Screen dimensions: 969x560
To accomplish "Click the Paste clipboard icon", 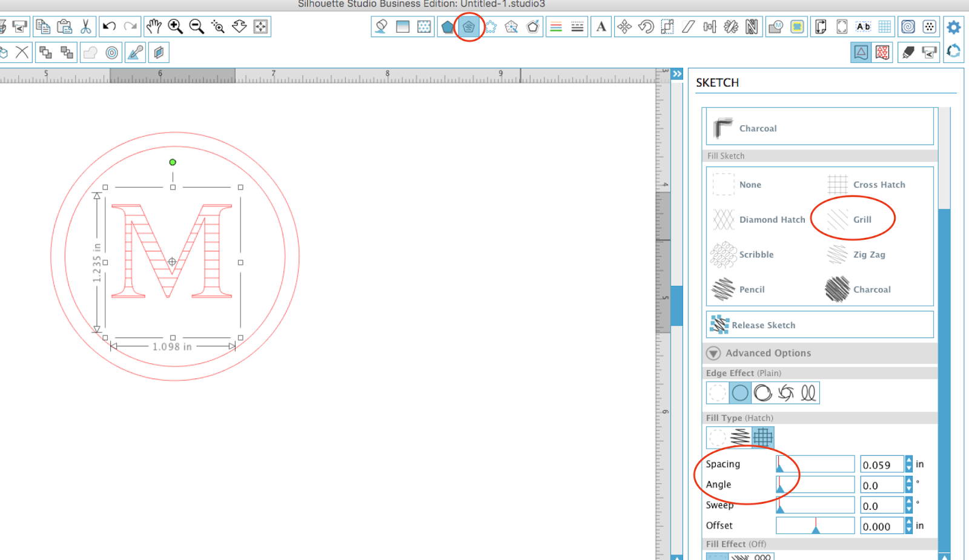I will pyautogui.click(x=64, y=27).
